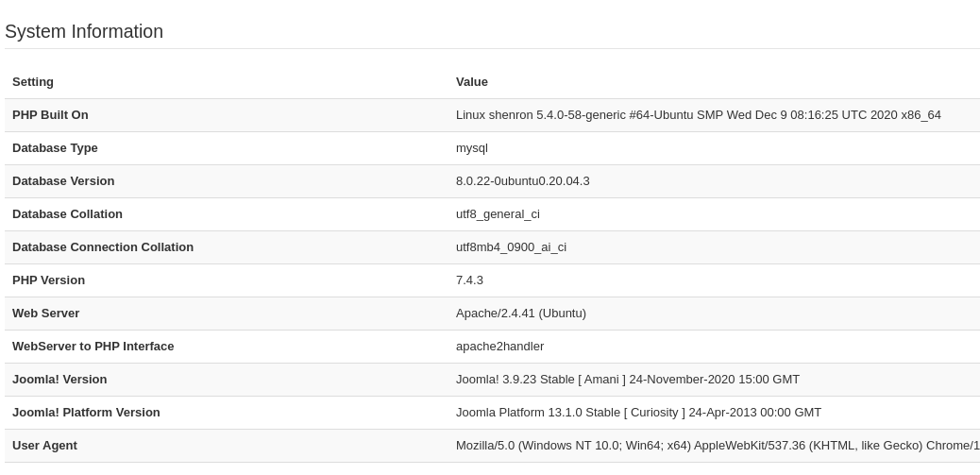Click the Setting column header
980x475 pixels.
pos(33,82)
